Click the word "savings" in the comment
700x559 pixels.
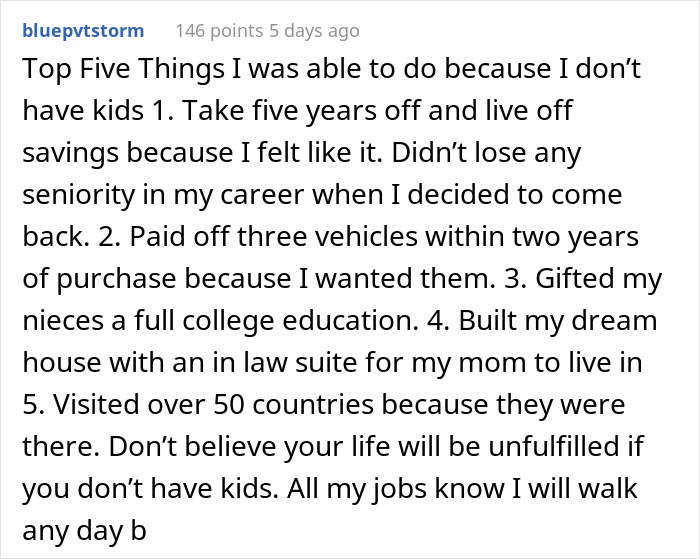69,155
